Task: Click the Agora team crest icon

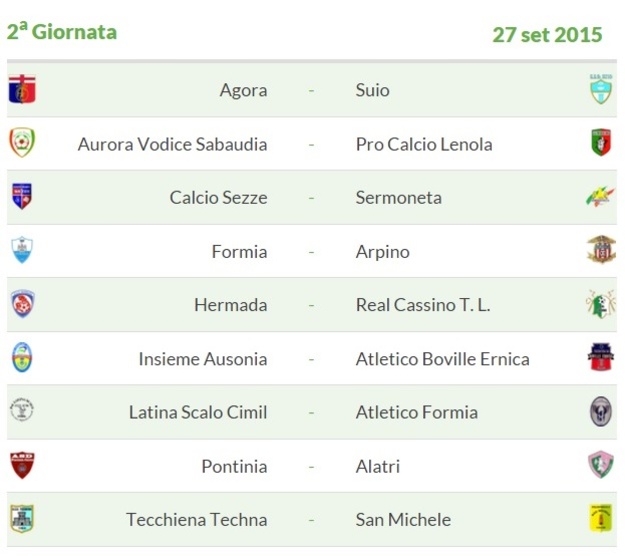Action: (22, 89)
